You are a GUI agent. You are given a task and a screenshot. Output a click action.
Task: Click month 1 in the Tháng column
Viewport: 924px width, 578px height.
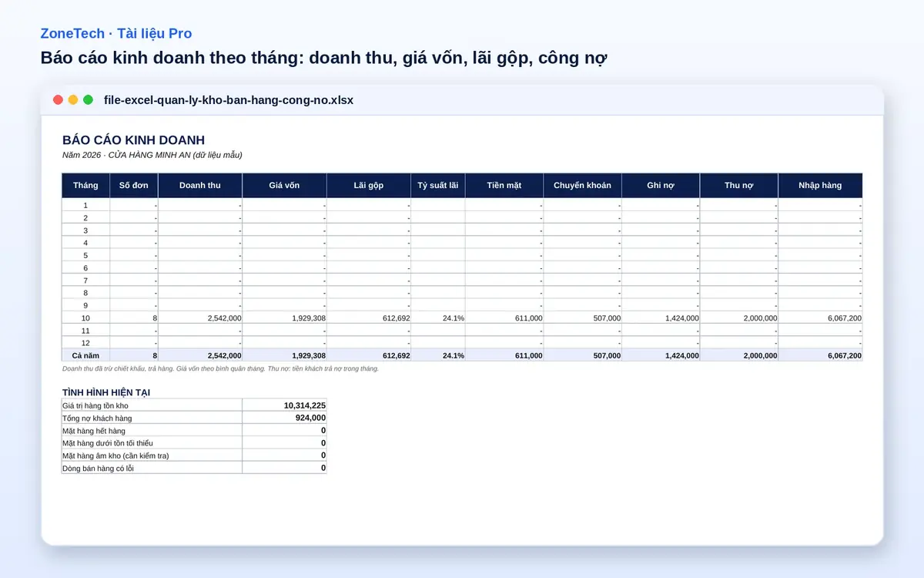(x=85, y=205)
